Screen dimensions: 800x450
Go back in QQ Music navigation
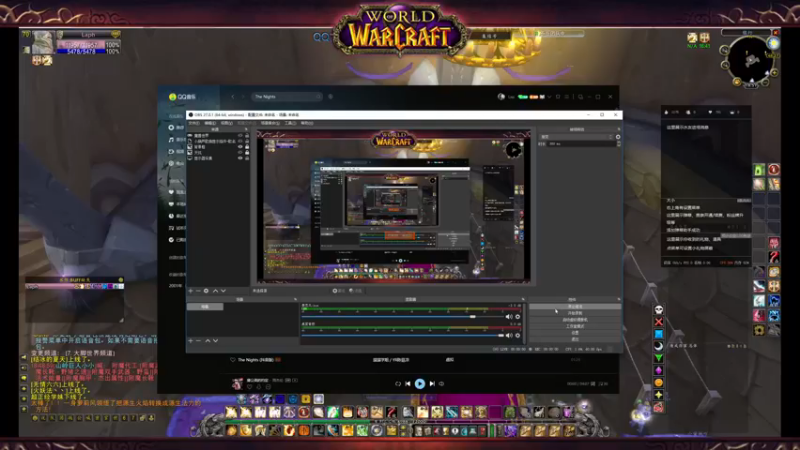(x=233, y=96)
